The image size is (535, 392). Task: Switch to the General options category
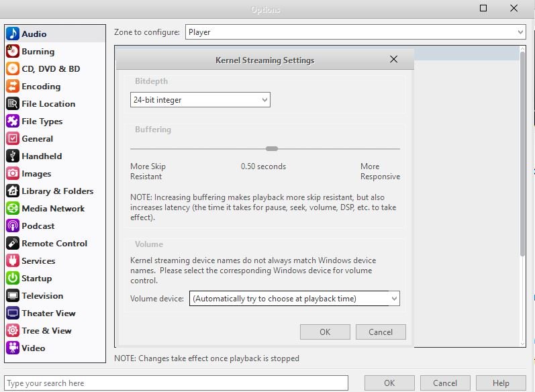(37, 139)
